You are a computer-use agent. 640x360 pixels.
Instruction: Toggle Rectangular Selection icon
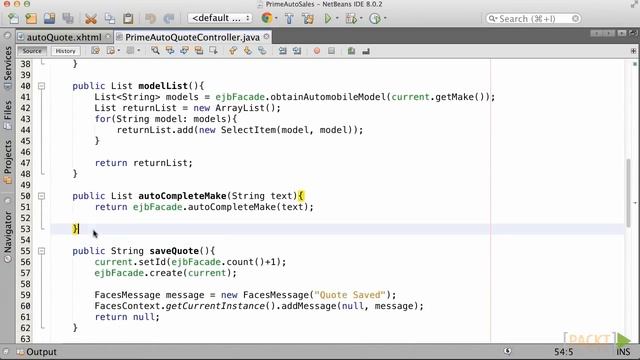pos(213,51)
